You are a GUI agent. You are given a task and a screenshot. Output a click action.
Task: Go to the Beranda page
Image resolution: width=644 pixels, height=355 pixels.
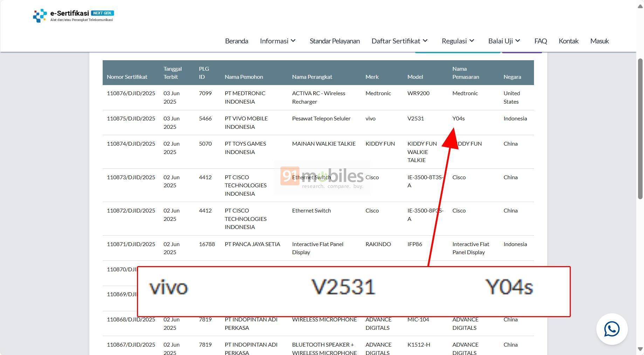coord(237,41)
